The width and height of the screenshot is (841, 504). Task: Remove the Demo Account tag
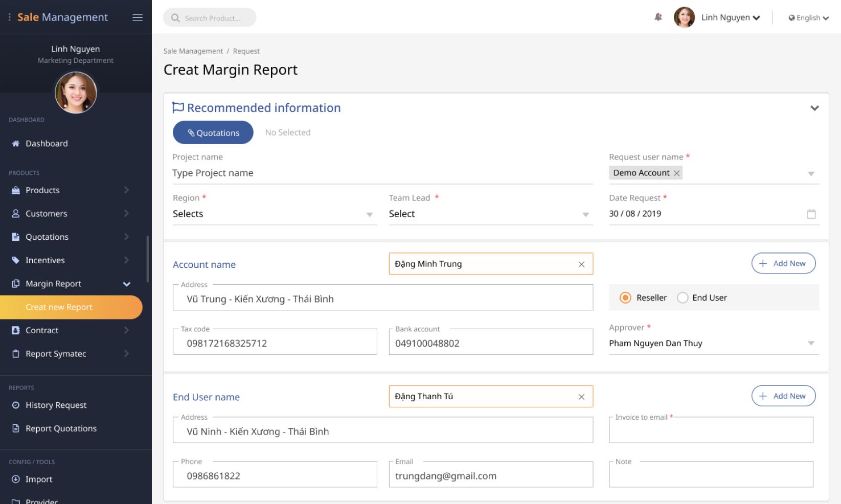tap(676, 173)
